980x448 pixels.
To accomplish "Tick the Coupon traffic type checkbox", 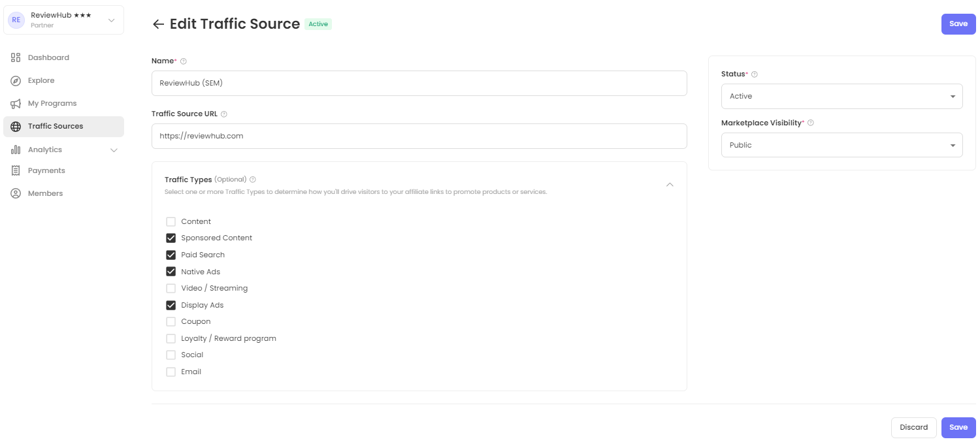I will pyautogui.click(x=171, y=321).
